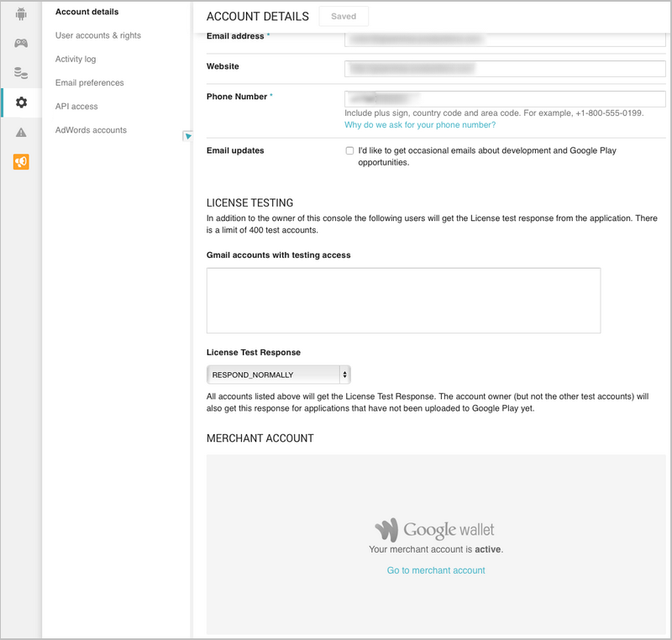The width and height of the screenshot is (672, 640).
Task: Open All applications via Android icon
Action: [x=21, y=14]
